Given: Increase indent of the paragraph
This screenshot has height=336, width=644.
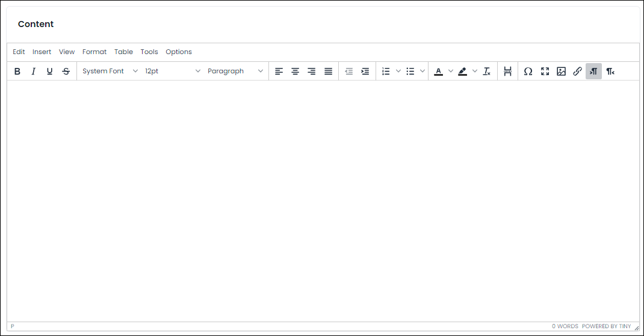Looking at the screenshot, I should point(365,71).
